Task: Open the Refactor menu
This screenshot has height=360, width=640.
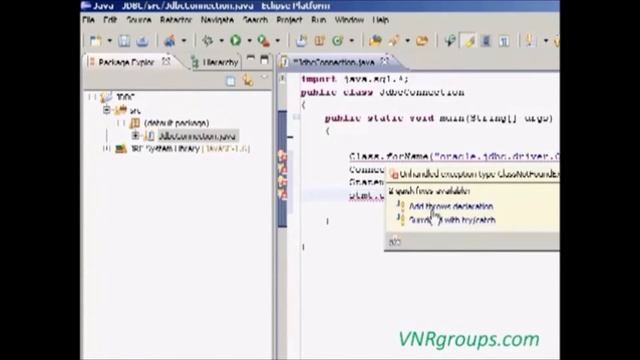Action: point(176,20)
